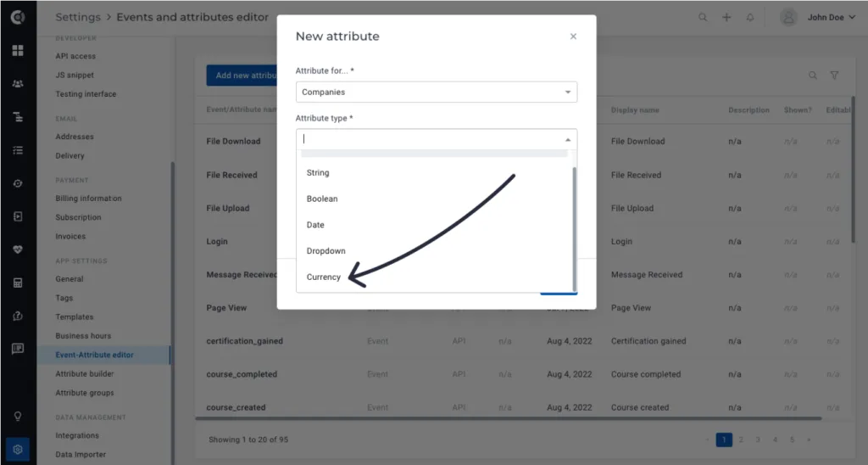Open the question chat icon in sidebar
Image resolution: width=868 pixels, height=465 pixels.
pyautogui.click(x=18, y=316)
